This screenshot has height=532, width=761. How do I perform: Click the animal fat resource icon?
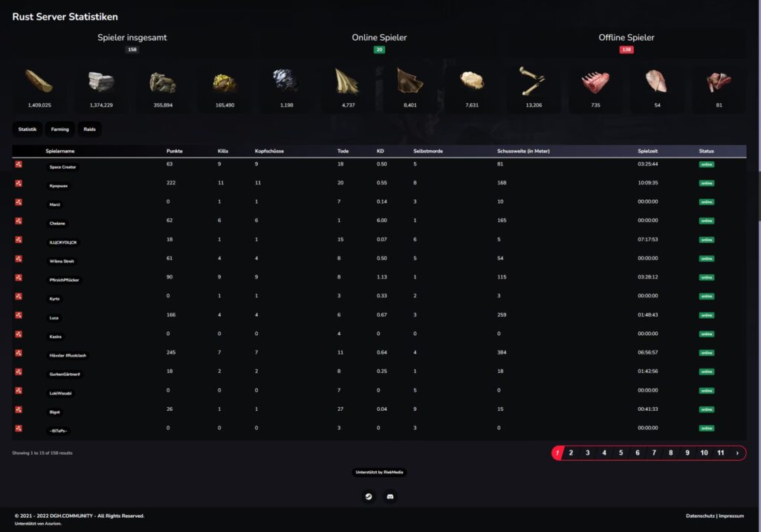pyautogui.click(x=472, y=80)
